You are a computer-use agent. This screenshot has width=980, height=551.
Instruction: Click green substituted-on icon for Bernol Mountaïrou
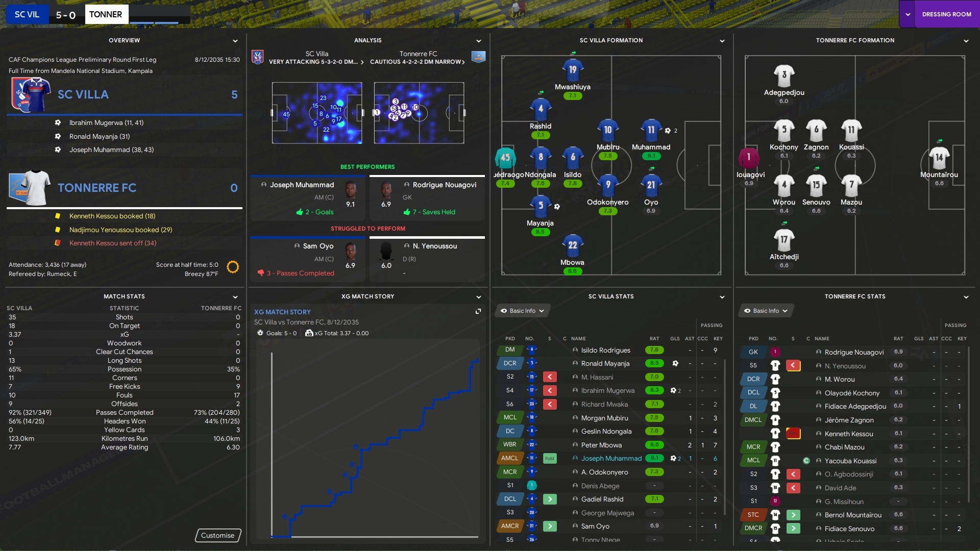click(x=793, y=515)
